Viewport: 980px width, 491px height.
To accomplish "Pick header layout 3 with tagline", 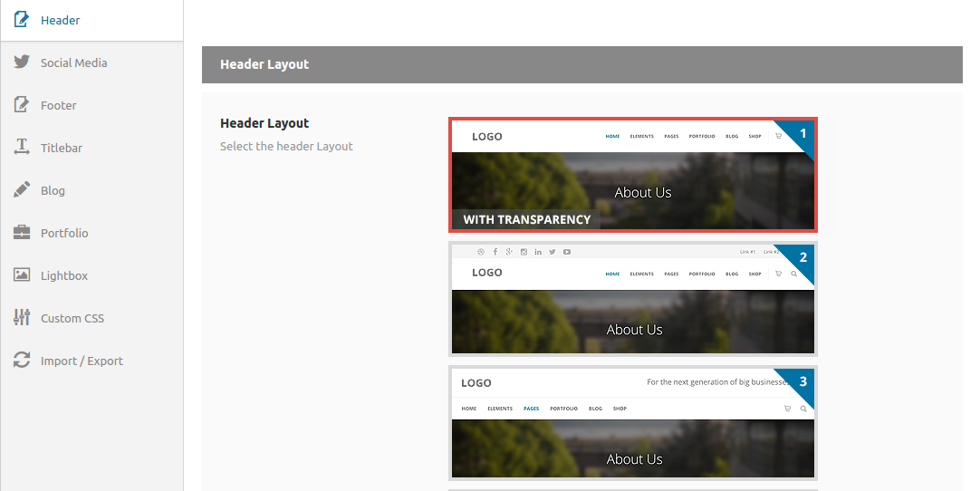I will [x=632, y=423].
